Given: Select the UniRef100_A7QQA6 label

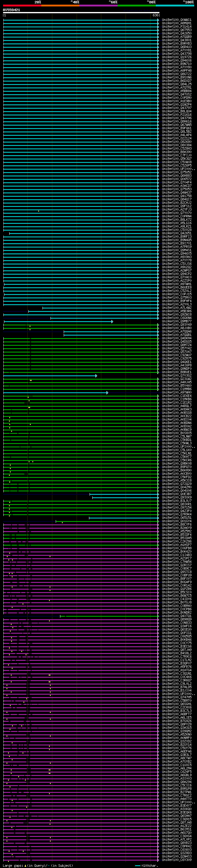Looking at the screenshot, I should pos(177,331).
